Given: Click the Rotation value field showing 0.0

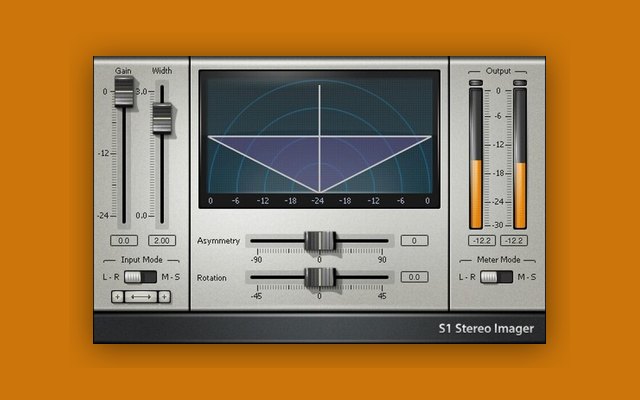Looking at the screenshot, I should pyautogui.click(x=414, y=277).
